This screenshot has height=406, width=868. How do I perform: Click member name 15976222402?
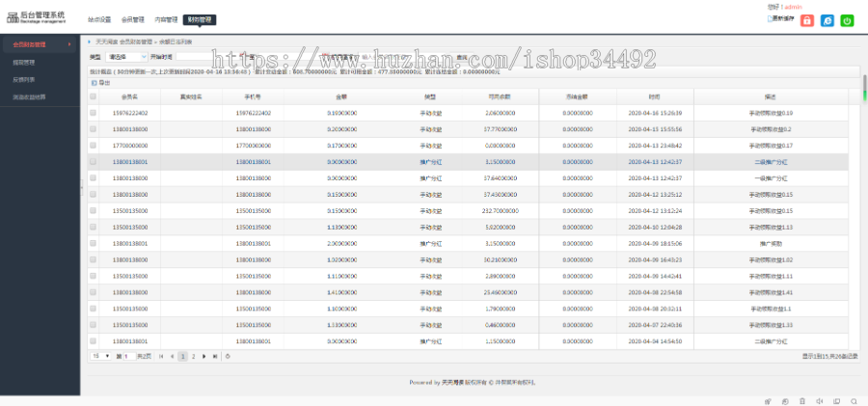point(129,113)
